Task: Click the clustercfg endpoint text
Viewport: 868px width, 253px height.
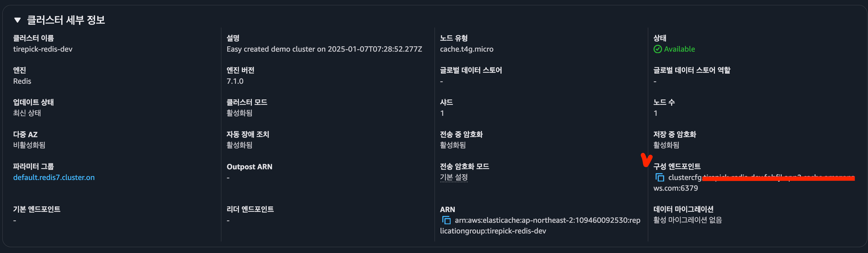Action: click(685, 177)
